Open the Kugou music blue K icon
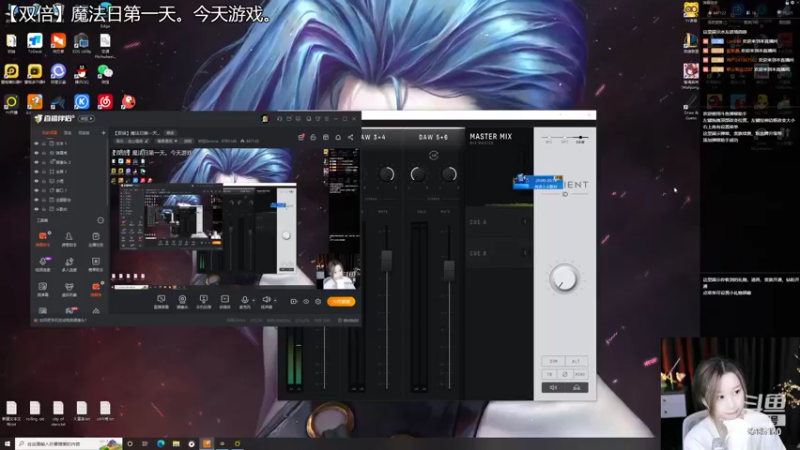 (82, 102)
